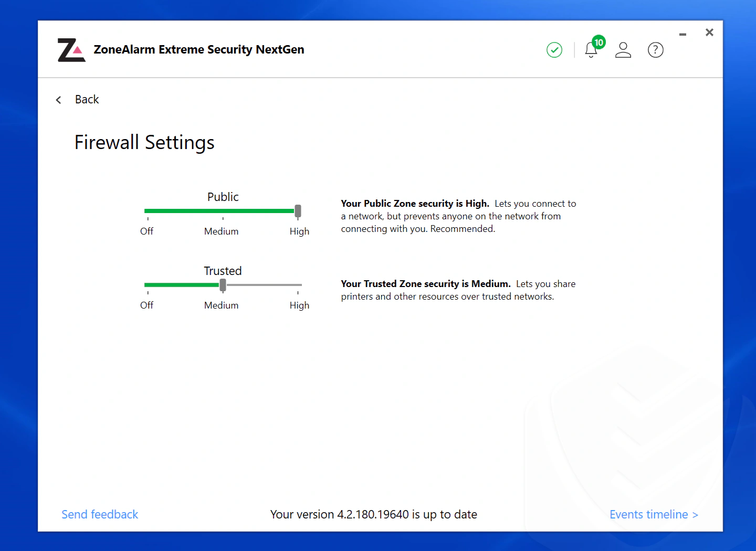Click the Trusted zone slider handle
Viewport: 756px width, 551px height.
point(223,285)
